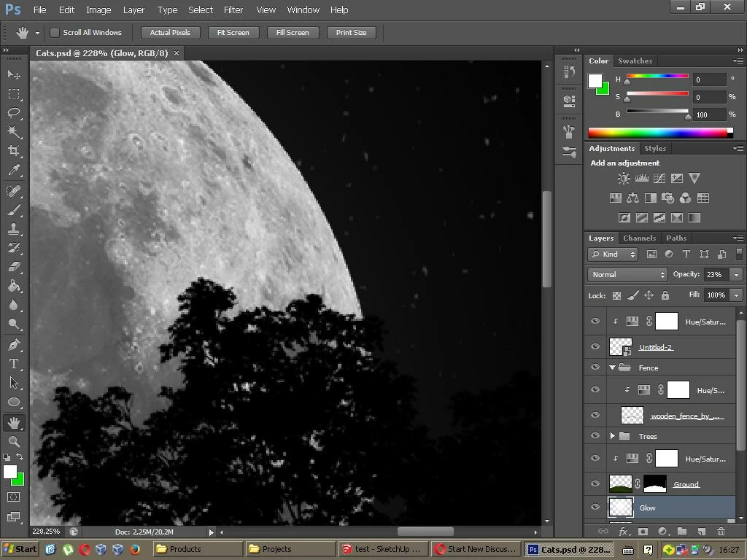Select the Brush tool
The width and height of the screenshot is (747, 560).
[x=14, y=210]
